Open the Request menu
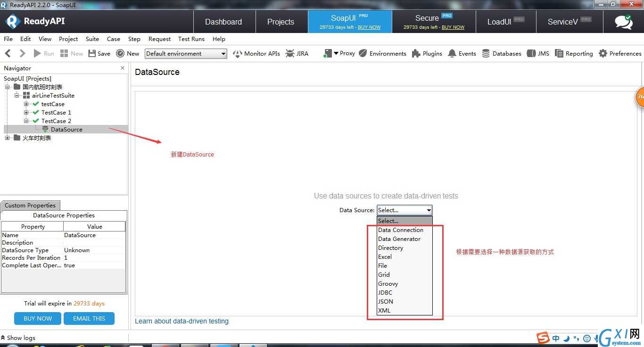The image size is (644, 347). pyautogui.click(x=159, y=39)
